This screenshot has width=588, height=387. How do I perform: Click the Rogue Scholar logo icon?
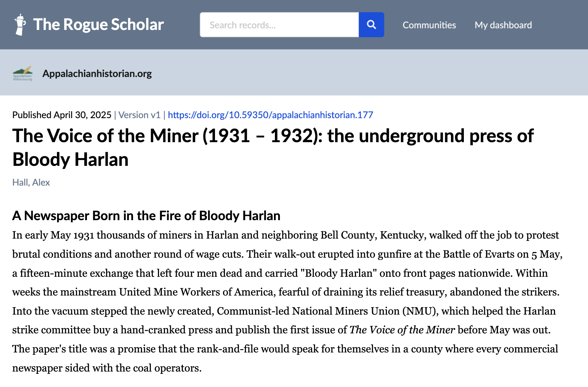tap(20, 25)
